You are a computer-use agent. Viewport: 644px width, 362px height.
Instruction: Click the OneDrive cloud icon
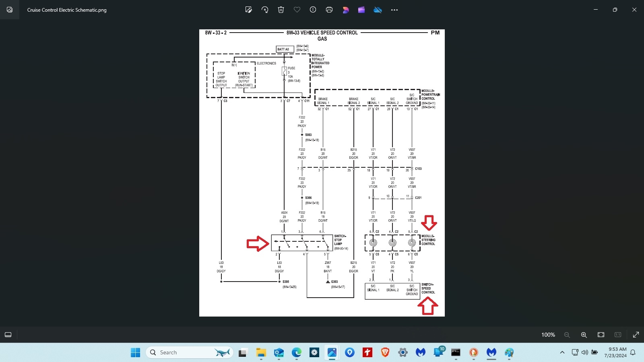coord(378,10)
